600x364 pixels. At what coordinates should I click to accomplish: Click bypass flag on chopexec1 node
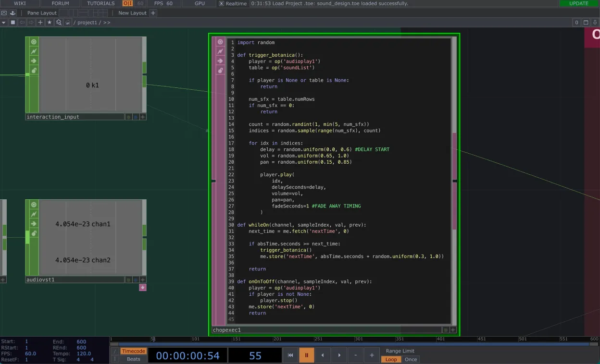[x=221, y=51]
